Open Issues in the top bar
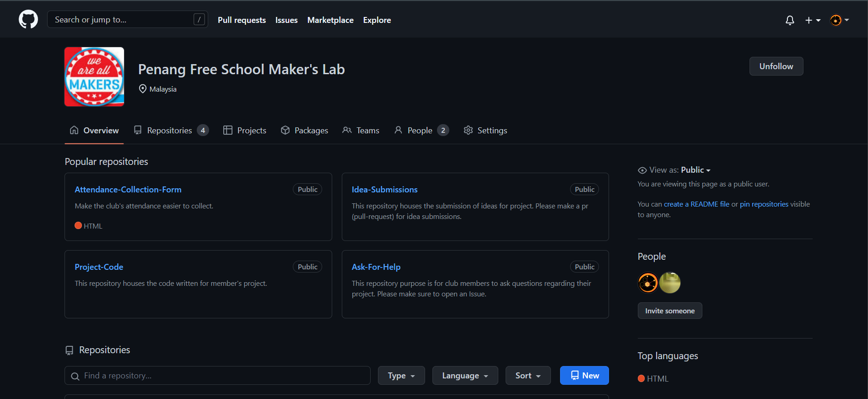 click(286, 20)
